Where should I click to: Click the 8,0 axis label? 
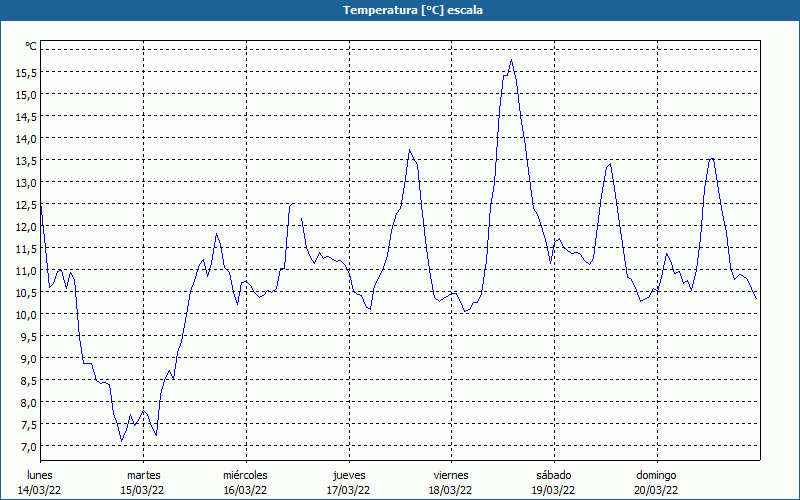tap(28, 403)
